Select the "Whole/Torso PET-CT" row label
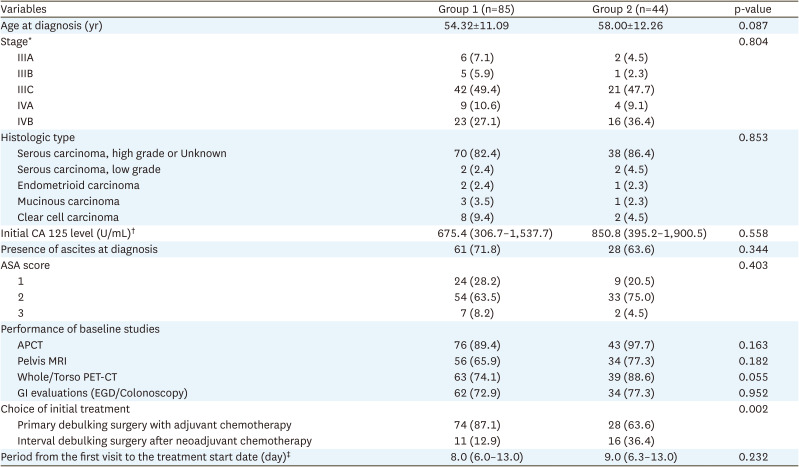The width and height of the screenshot is (799, 467). 67,377
